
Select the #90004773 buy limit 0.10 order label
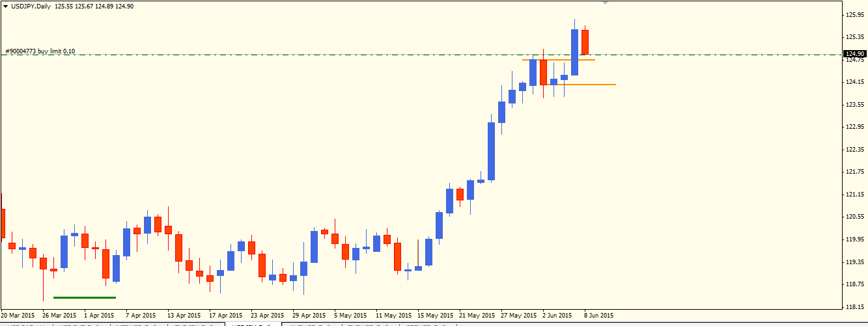click(x=40, y=51)
